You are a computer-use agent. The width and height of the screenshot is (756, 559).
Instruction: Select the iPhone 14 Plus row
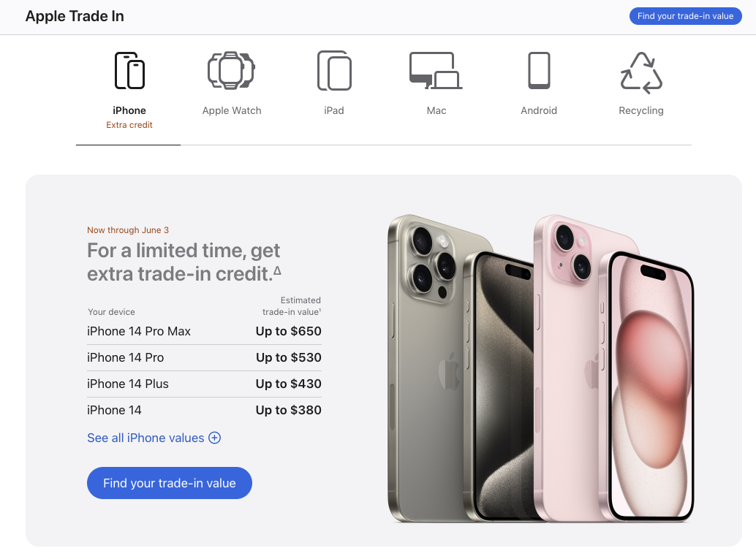(204, 384)
